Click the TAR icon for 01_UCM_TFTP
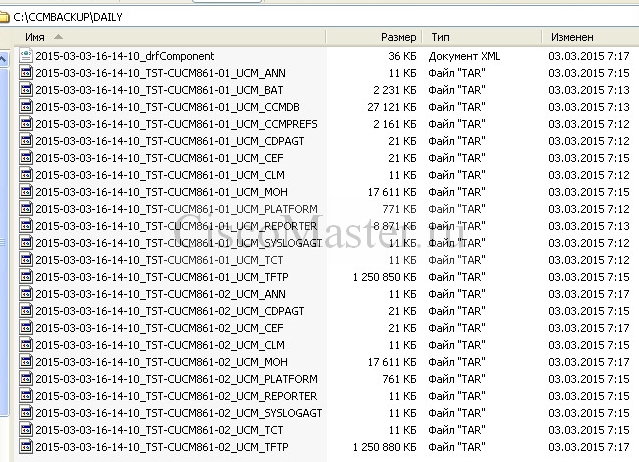Image resolution: width=639 pixels, height=462 pixels. [x=26, y=277]
